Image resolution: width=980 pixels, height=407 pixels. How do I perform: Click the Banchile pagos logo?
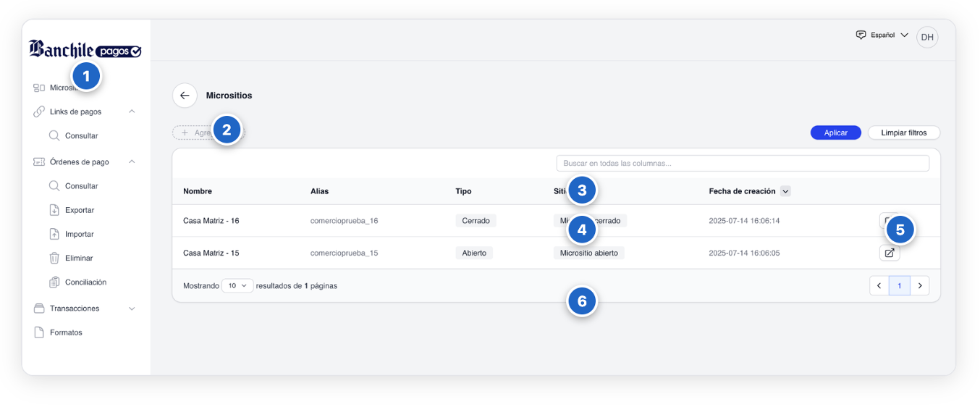click(85, 49)
